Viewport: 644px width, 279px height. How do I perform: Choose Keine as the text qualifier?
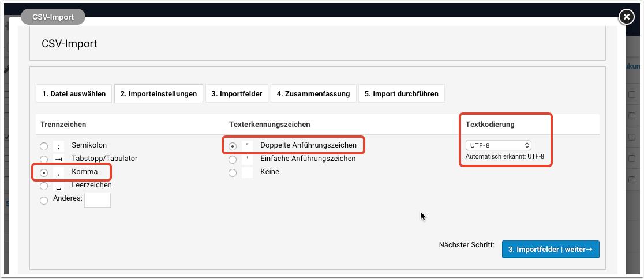[233, 172]
